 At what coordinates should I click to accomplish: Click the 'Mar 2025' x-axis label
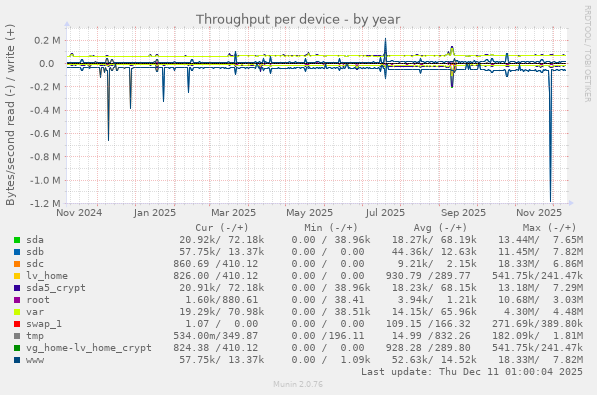(x=233, y=213)
